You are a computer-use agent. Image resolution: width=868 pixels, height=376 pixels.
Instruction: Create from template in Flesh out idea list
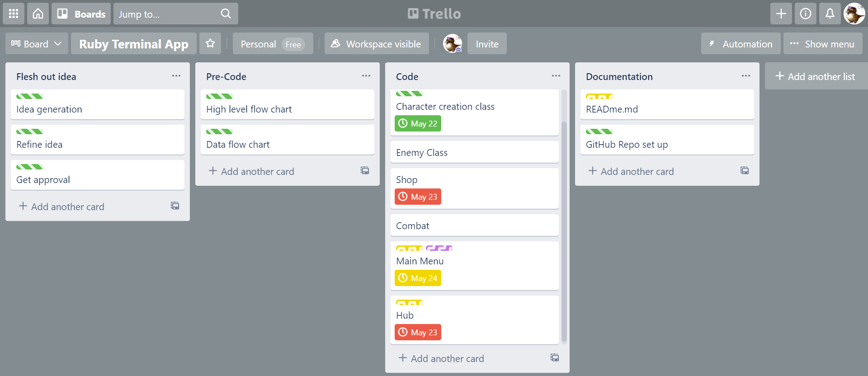pyautogui.click(x=175, y=206)
